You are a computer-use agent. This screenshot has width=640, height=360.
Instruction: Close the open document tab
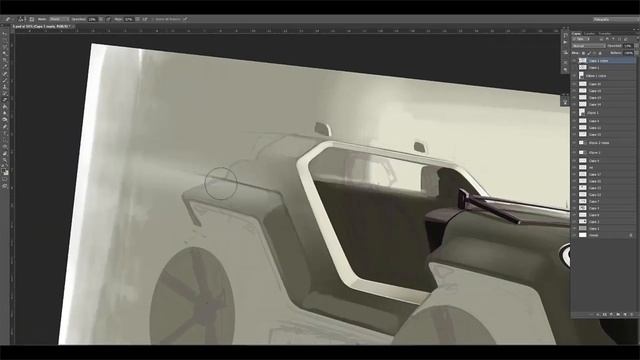(x=73, y=26)
